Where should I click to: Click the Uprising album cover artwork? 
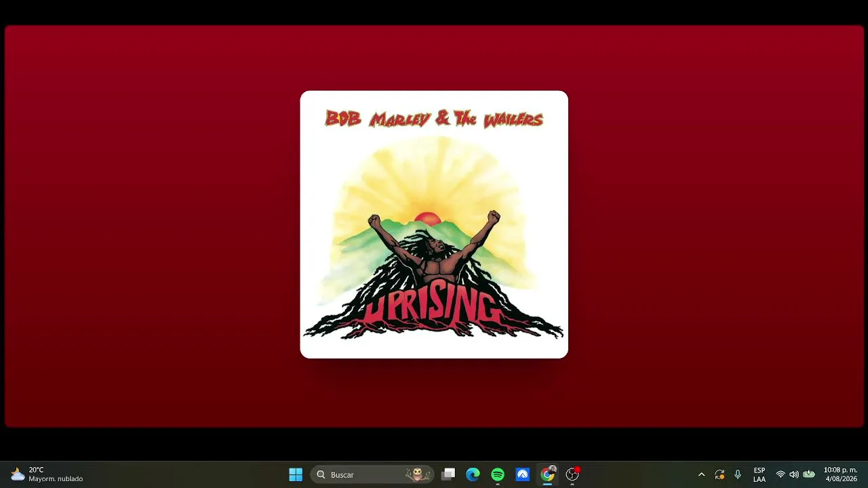point(434,224)
